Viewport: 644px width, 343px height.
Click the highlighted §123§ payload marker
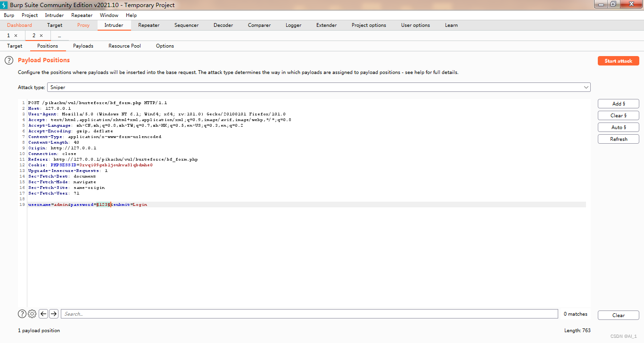coord(104,204)
